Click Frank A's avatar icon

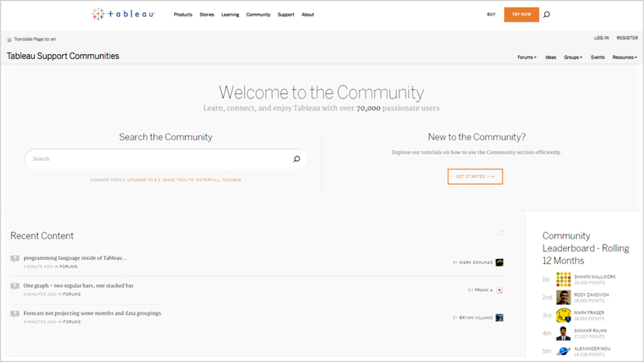click(499, 290)
